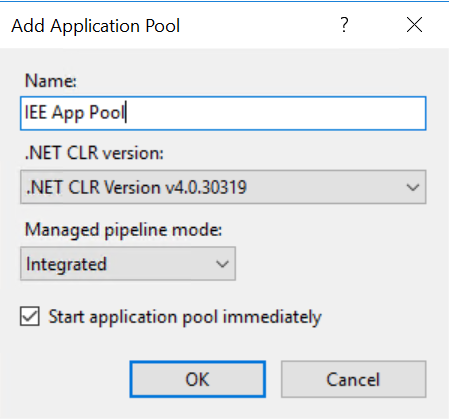
Task: Uncheck Start application pool immediately checkbox
Action: (x=30, y=316)
